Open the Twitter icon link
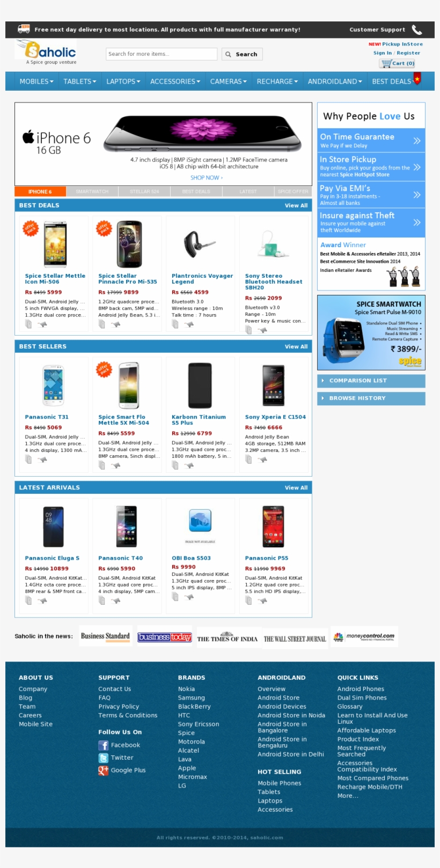 pyautogui.click(x=104, y=758)
